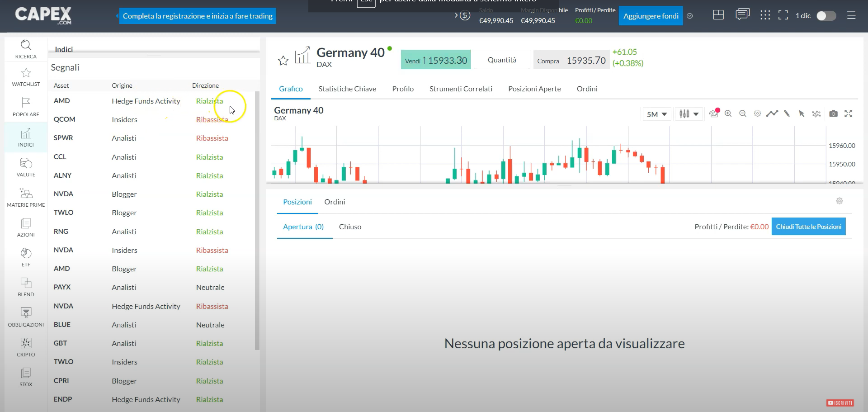This screenshot has width=868, height=412.
Task: Open the Obbligazioni sidebar category
Action: click(x=26, y=317)
